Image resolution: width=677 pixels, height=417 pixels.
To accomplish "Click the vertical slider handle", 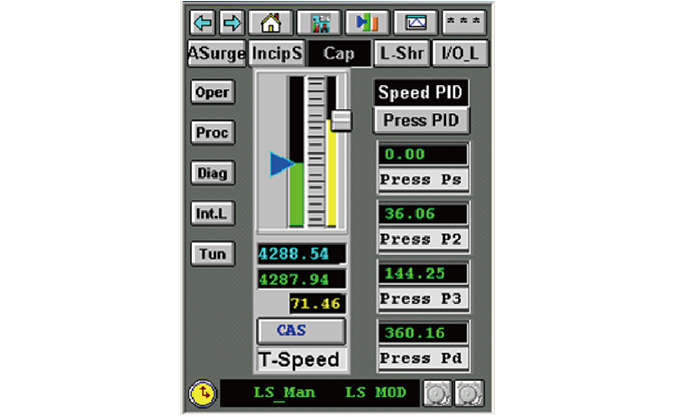I will point(342,119).
